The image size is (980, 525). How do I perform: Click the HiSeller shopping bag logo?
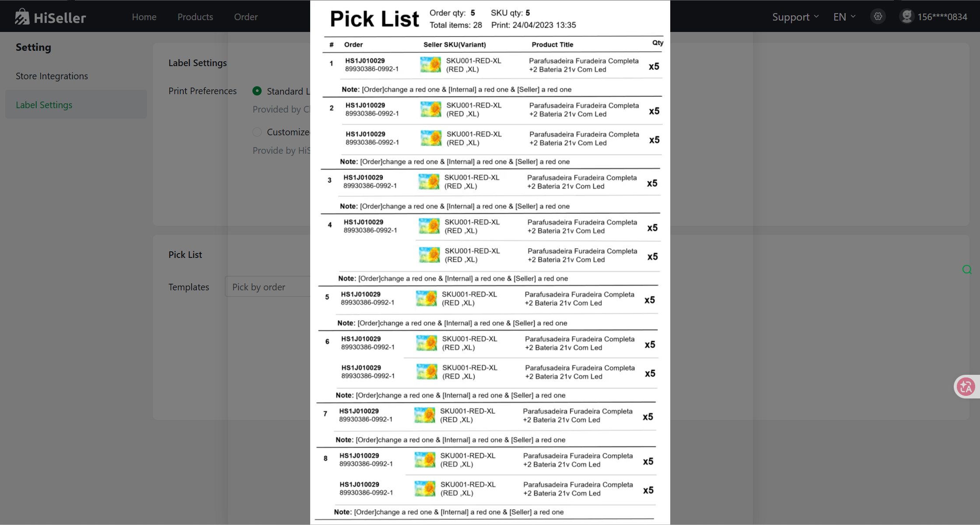pyautogui.click(x=22, y=17)
